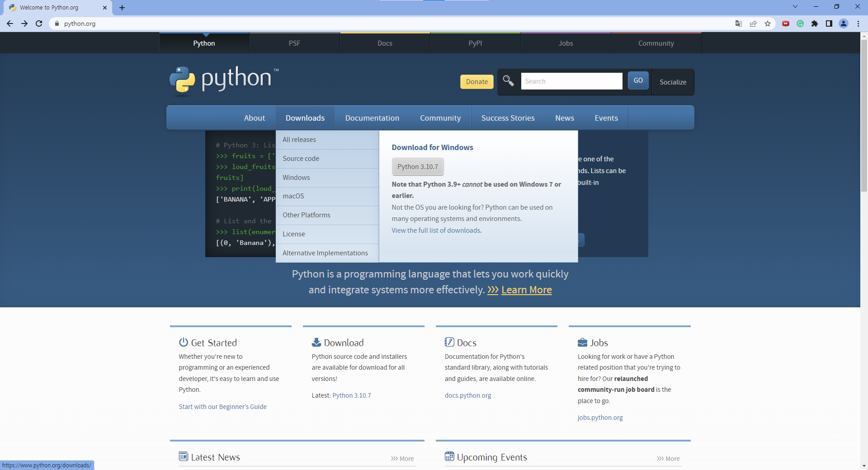This screenshot has width=868, height=470.
Task: Click the Get Started power icon
Action: pyautogui.click(x=183, y=342)
